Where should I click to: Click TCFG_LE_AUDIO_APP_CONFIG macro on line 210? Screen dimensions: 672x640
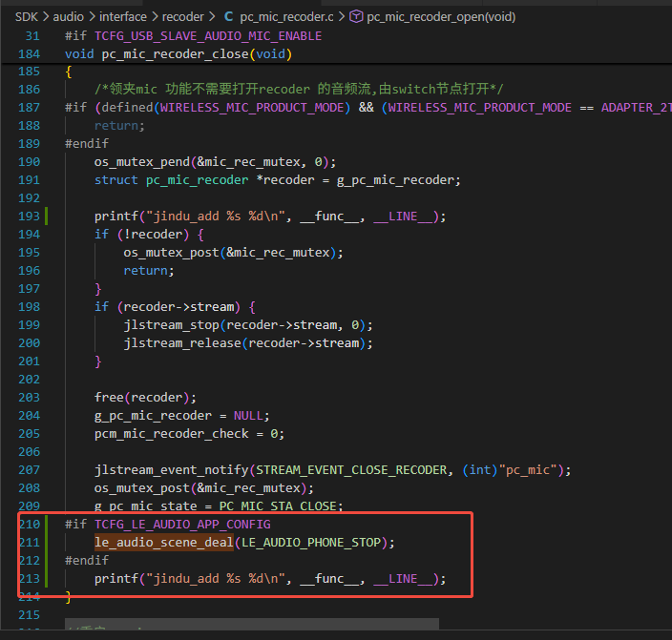tap(182, 525)
